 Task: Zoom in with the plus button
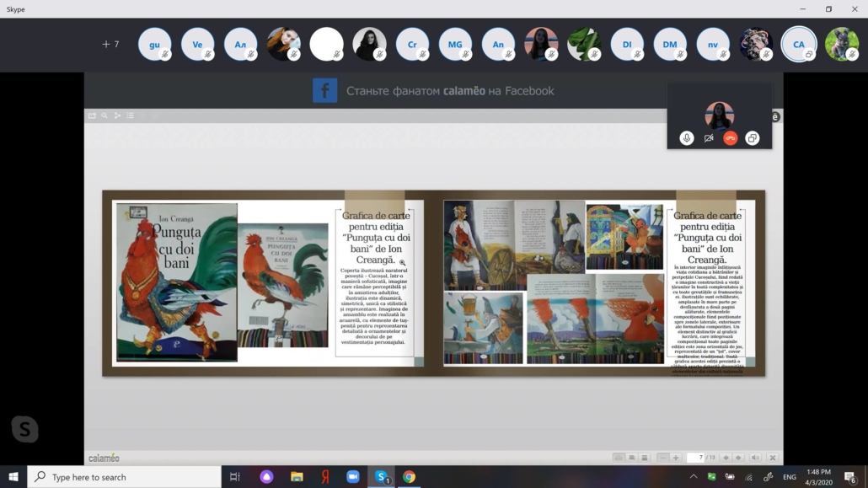click(675, 458)
